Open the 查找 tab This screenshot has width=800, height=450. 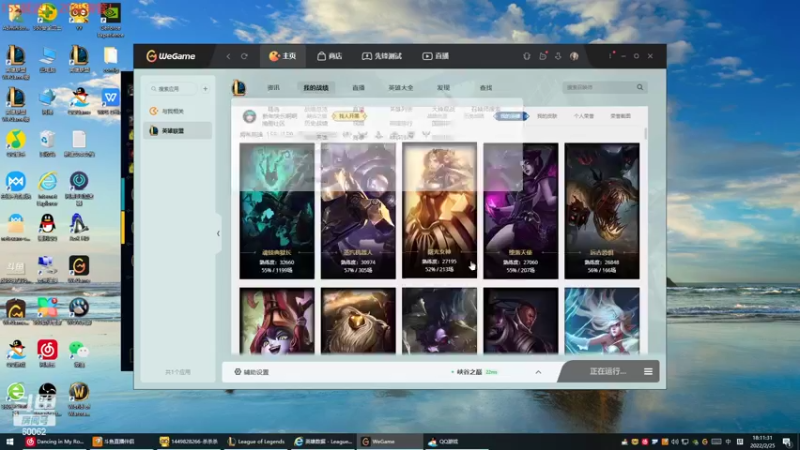[x=486, y=88]
